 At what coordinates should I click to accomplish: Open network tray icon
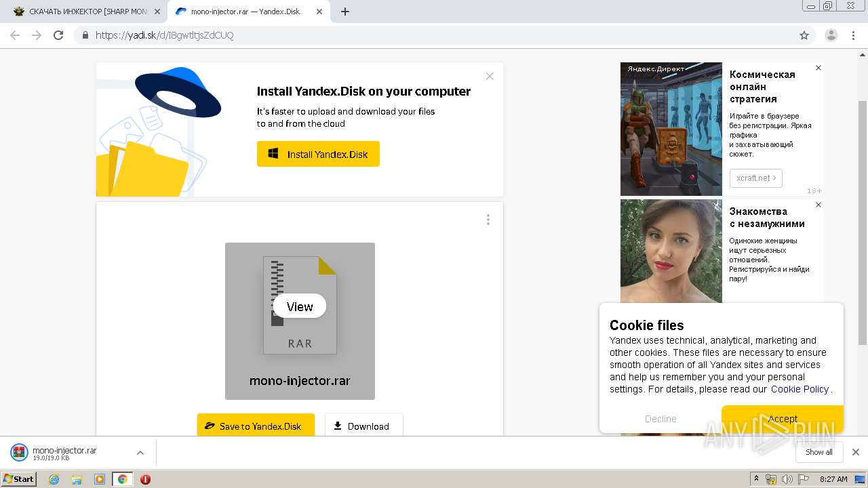[771, 479]
